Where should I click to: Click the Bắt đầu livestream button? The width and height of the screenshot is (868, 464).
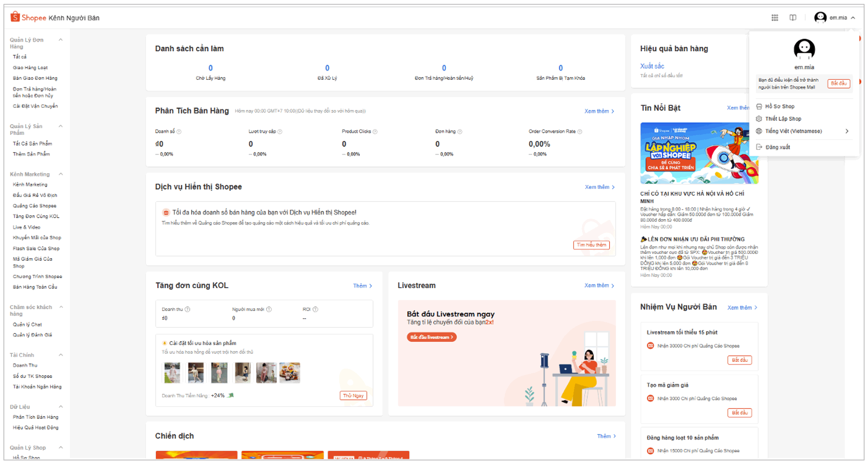(x=431, y=337)
